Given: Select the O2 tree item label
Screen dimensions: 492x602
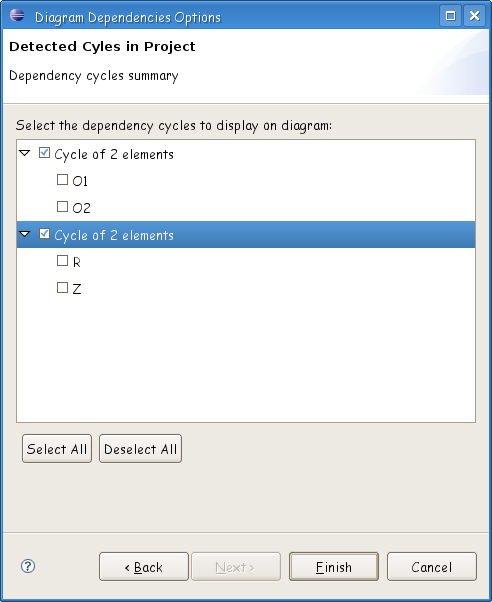Looking at the screenshot, I should [81, 208].
